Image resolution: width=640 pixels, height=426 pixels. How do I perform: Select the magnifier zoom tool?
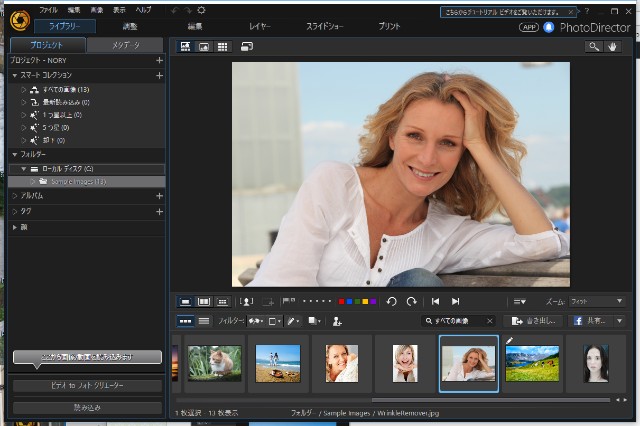[x=594, y=46]
